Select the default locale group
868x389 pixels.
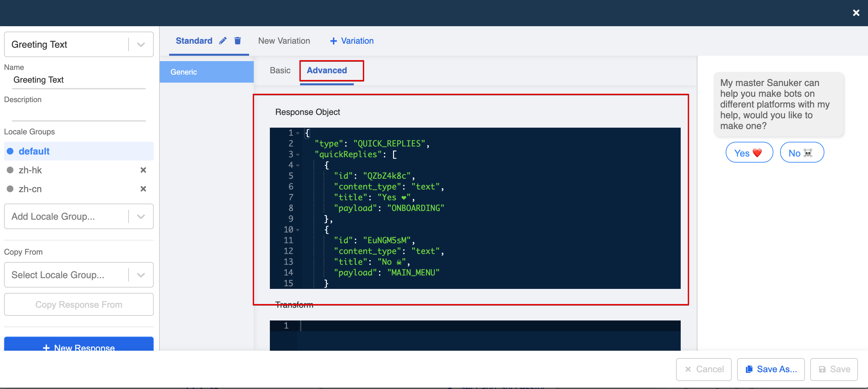(79, 151)
